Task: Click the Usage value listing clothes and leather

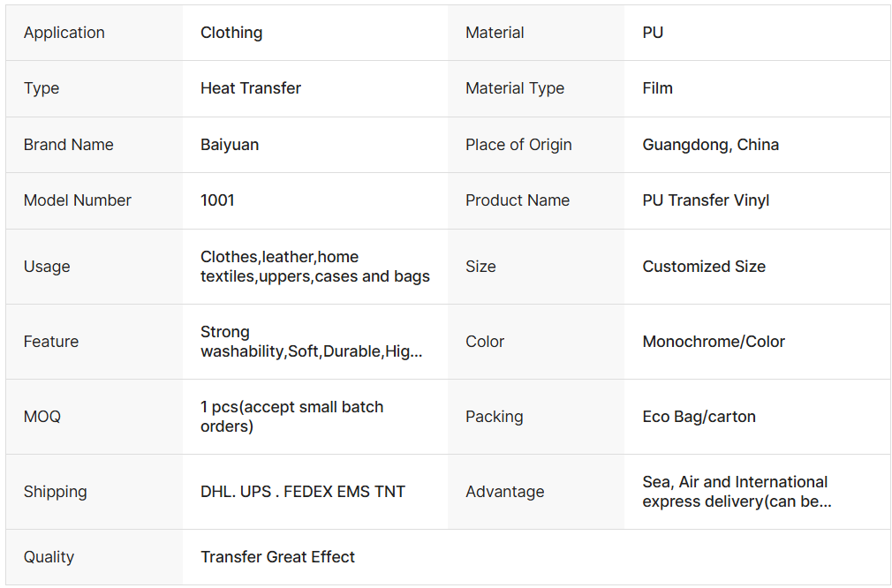Action: (315, 267)
